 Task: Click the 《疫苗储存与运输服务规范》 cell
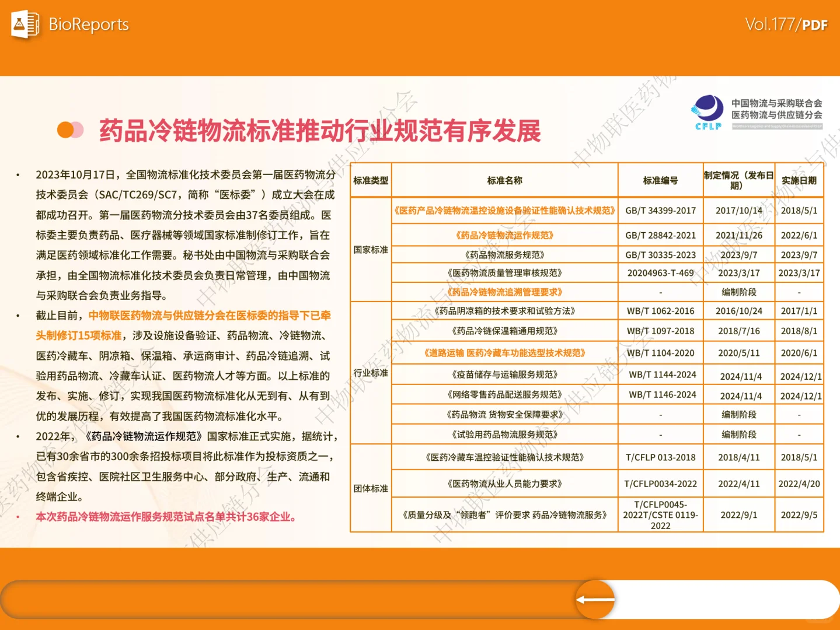tap(505, 374)
